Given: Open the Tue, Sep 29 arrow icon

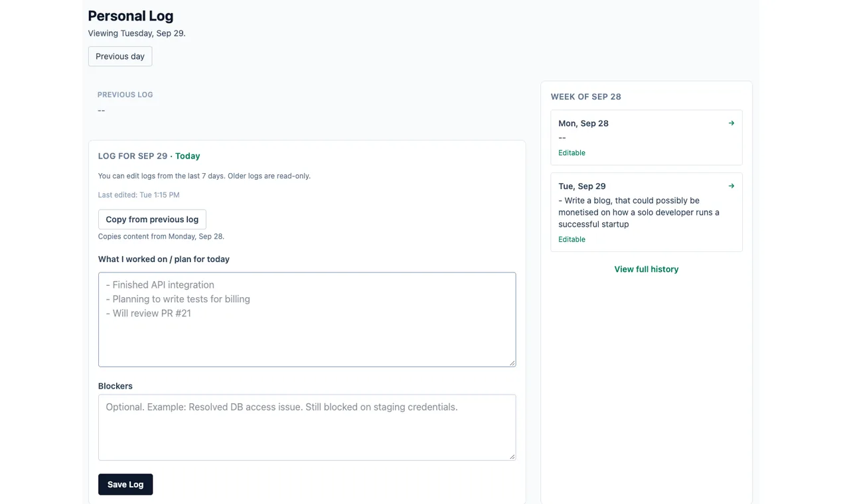Looking at the screenshot, I should tap(731, 186).
